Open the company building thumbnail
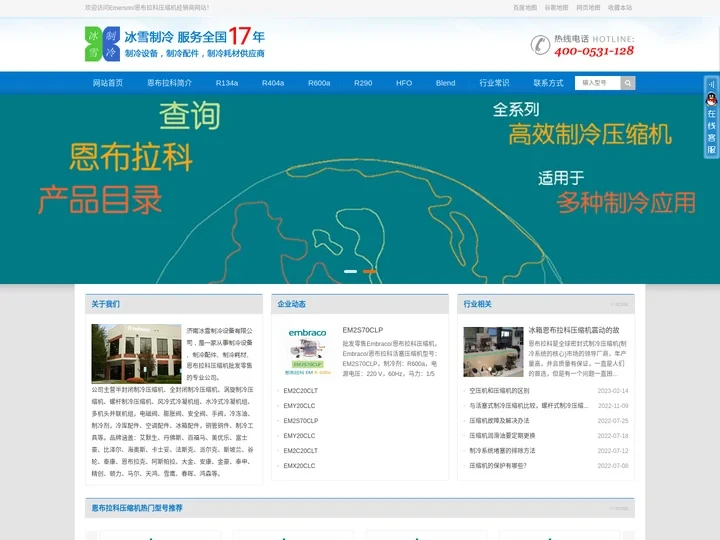This screenshot has height=540, width=720. coord(136,354)
